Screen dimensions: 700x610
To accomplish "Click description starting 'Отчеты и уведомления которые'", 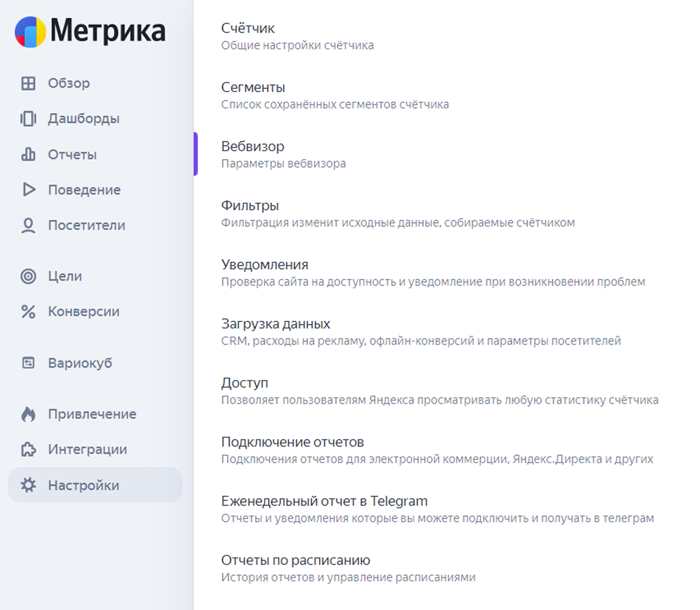I will (438, 518).
